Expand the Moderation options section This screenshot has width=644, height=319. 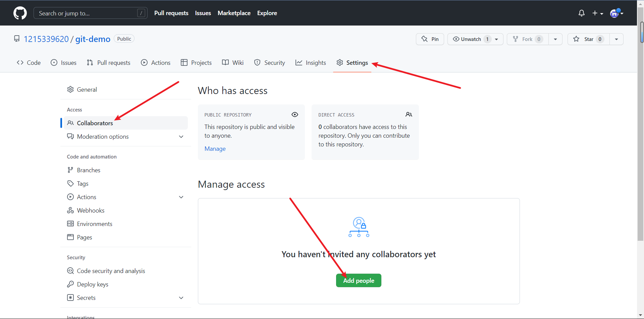click(181, 137)
